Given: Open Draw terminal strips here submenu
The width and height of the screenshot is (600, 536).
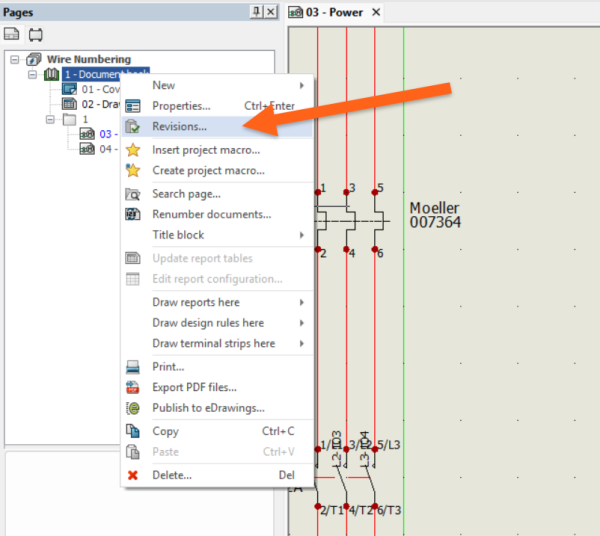Looking at the screenshot, I should [217, 344].
